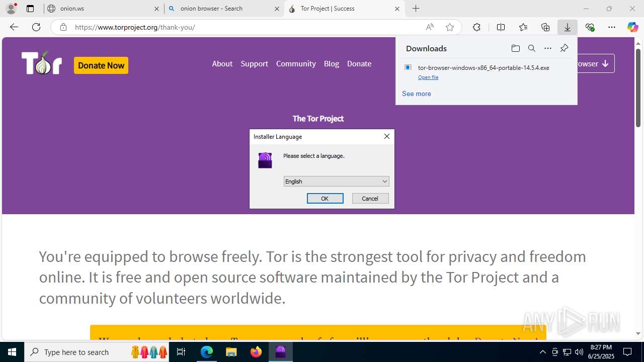Click the Type here to search box

click(x=98, y=352)
